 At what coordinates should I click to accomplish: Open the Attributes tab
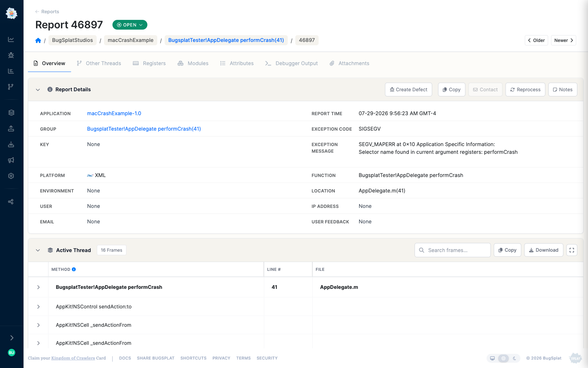pos(237,63)
